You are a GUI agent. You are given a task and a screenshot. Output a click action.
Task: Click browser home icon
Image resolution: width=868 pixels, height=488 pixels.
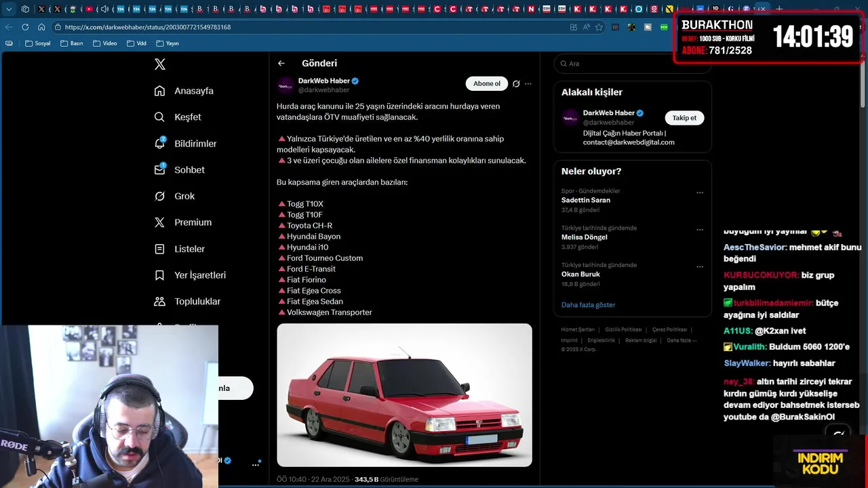click(41, 27)
